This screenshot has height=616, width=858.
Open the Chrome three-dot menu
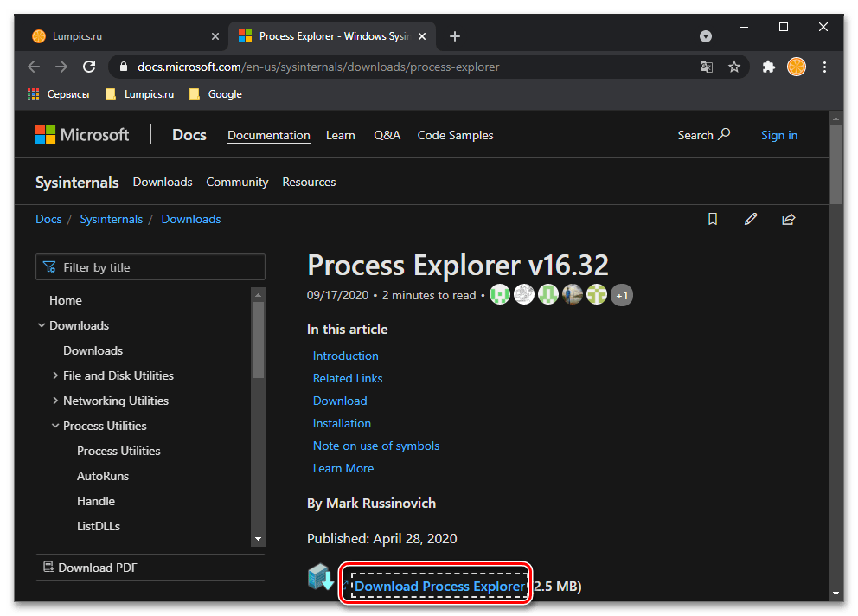[824, 67]
